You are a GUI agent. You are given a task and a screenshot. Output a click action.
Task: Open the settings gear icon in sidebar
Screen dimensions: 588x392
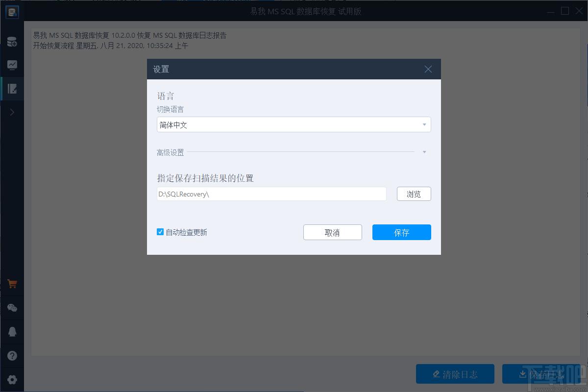(x=12, y=380)
